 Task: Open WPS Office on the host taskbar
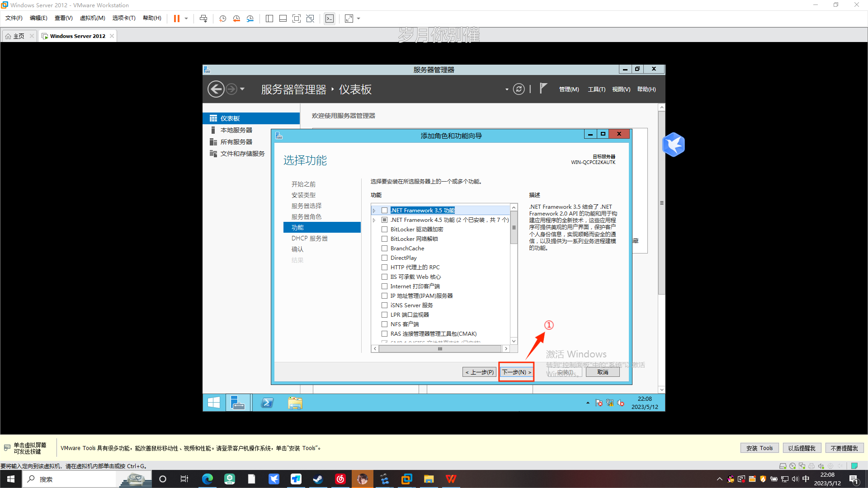point(451,479)
